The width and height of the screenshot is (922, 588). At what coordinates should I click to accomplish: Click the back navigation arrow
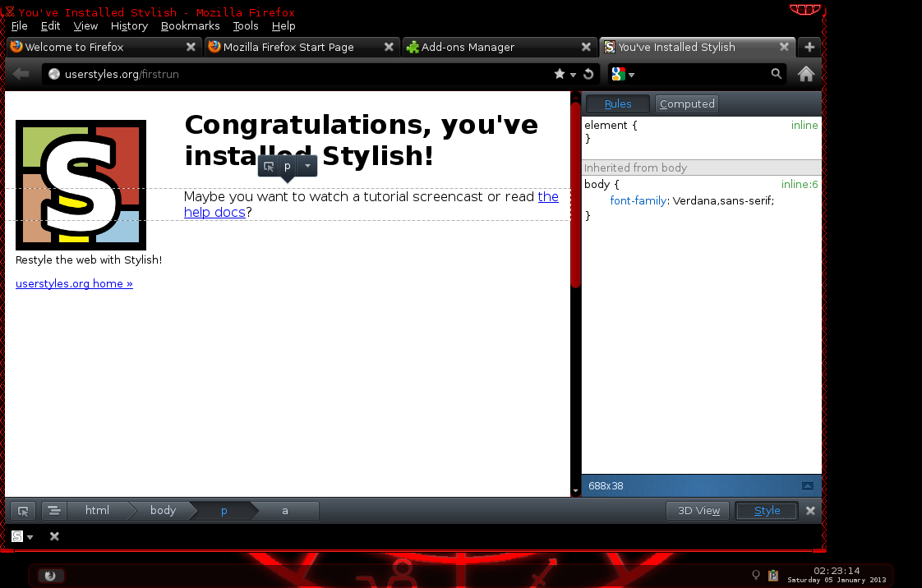click(21, 73)
